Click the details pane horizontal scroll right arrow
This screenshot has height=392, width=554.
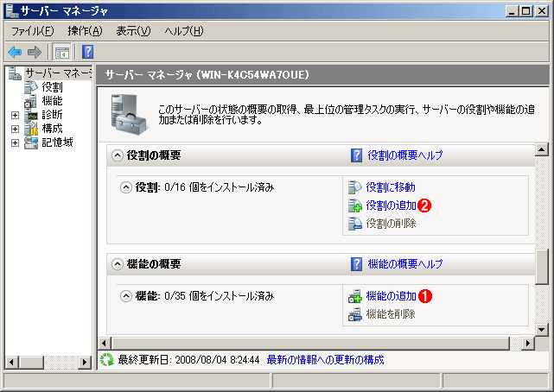click(x=528, y=343)
